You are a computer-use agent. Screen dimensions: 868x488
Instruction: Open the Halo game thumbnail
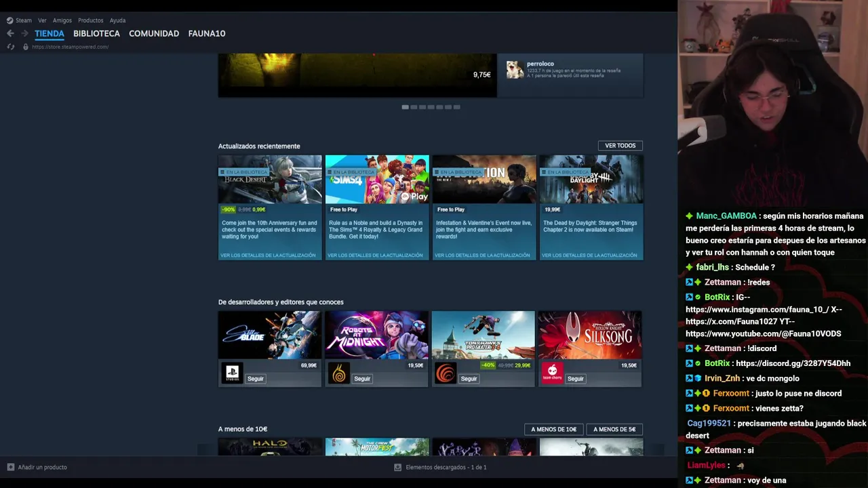(270, 447)
